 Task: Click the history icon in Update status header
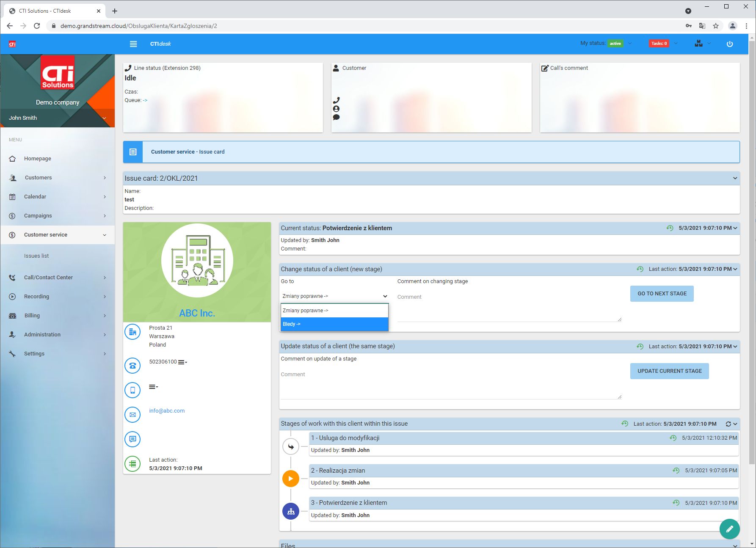click(640, 346)
